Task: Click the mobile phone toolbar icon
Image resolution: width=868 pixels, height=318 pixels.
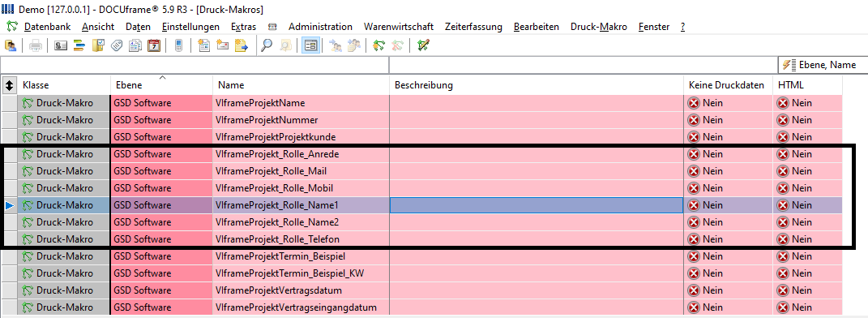Action: pyautogui.click(x=178, y=46)
